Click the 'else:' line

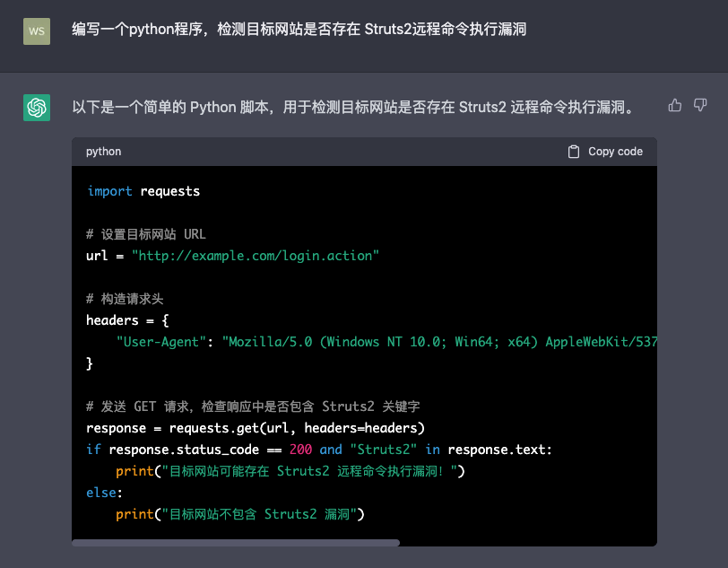[105, 493]
